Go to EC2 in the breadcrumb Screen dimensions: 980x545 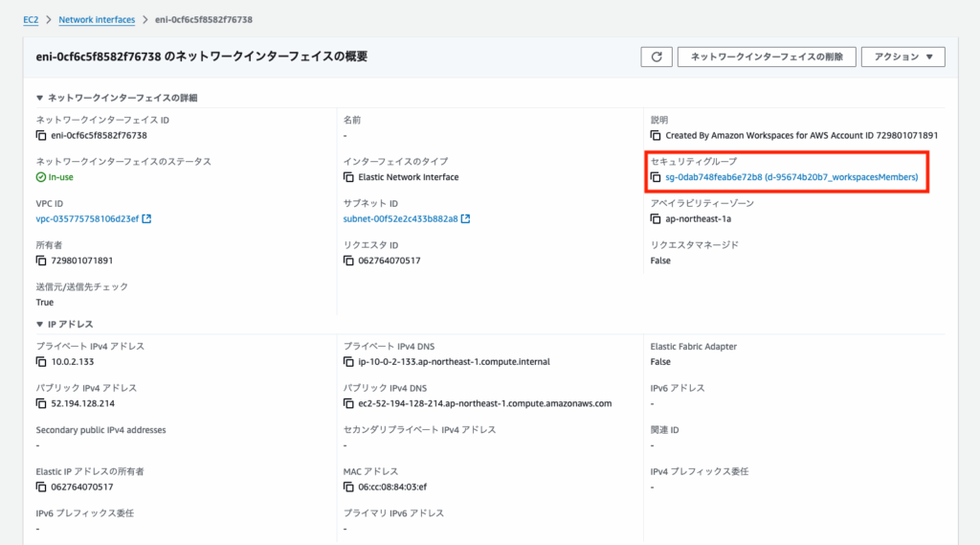pos(31,19)
